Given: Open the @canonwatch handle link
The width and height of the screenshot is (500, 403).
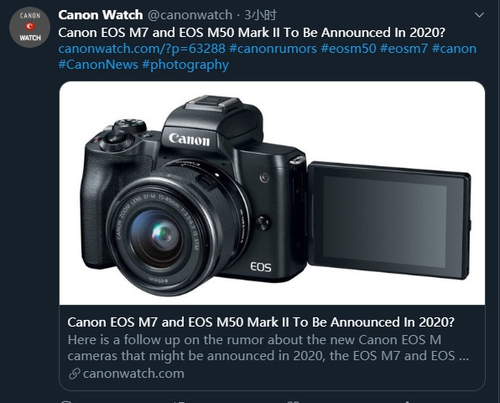Looking at the screenshot, I should point(190,15).
